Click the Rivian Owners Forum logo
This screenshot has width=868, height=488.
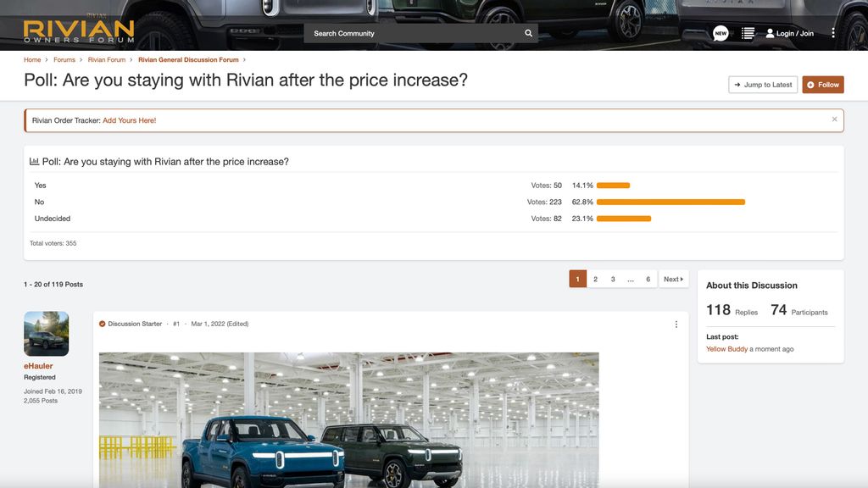pyautogui.click(x=79, y=31)
